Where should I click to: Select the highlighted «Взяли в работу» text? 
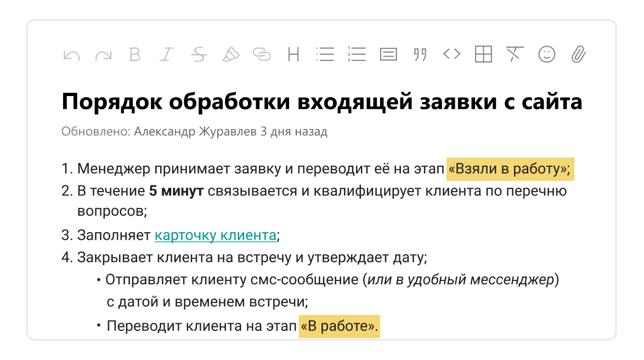point(509,170)
